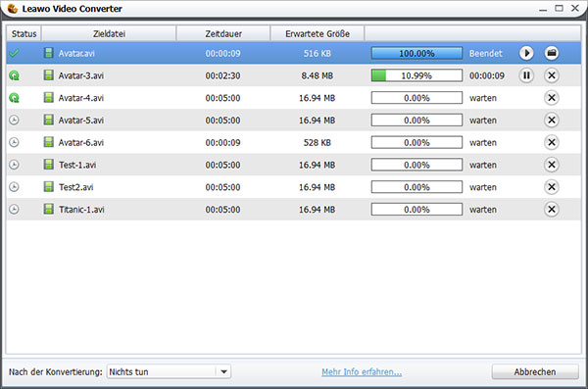Remove Avatar-5.avi from the queue
The image size is (588, 389).
click(551, 121)
